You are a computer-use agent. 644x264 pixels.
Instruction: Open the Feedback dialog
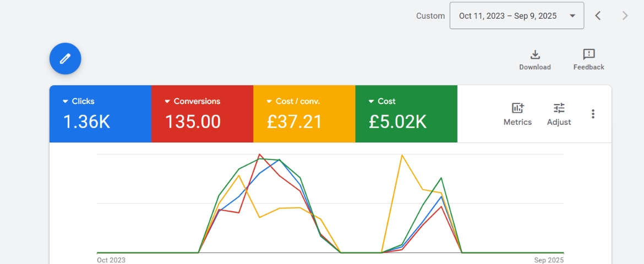[x=588, y=60]
